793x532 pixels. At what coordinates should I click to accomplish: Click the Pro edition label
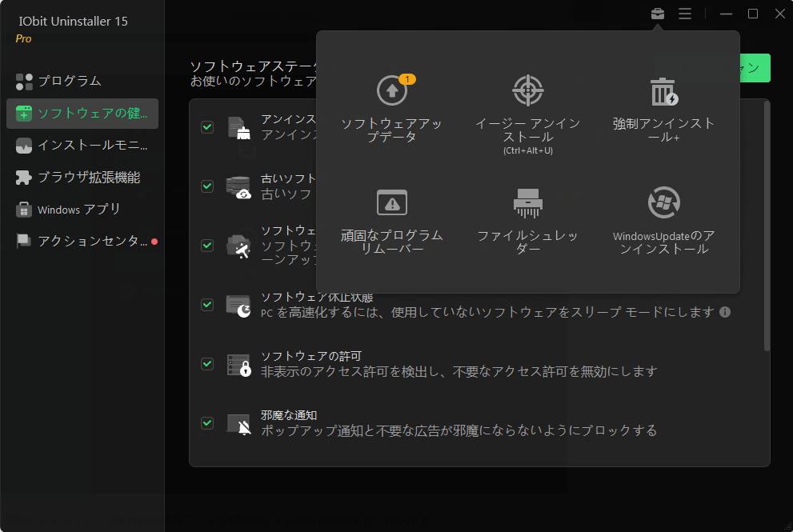[x=23, y=39]
